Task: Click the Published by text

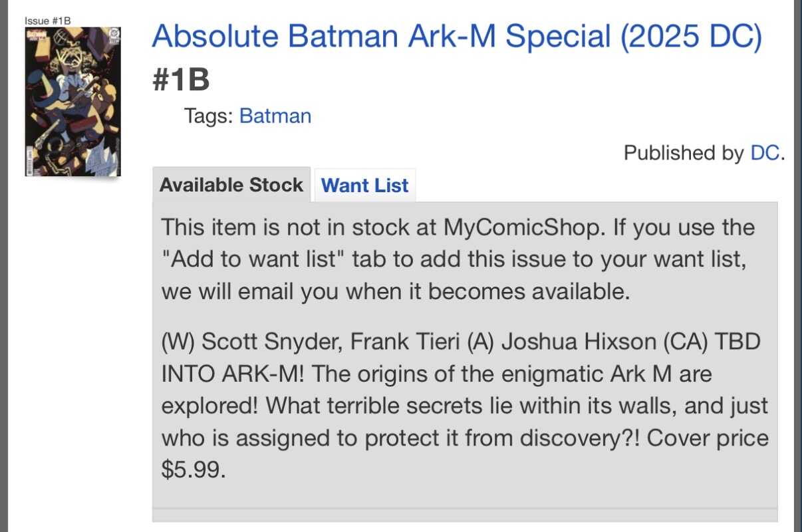Action: point(683,153)
